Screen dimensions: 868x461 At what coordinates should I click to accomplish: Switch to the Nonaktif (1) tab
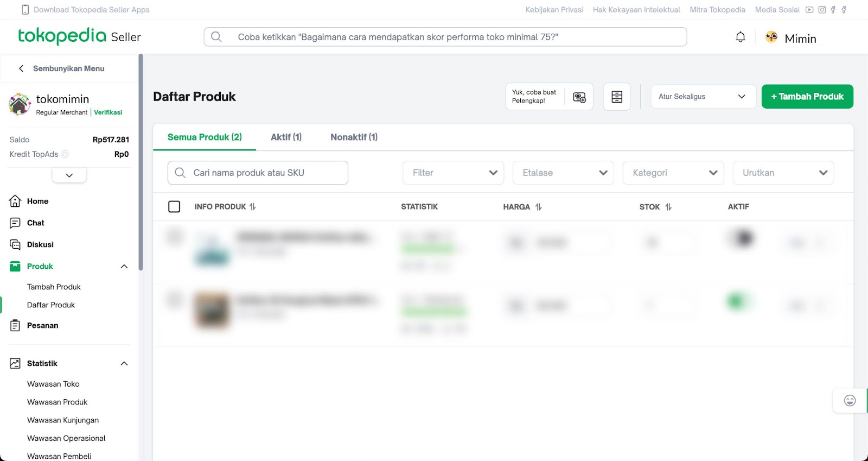tap(354, 137)
